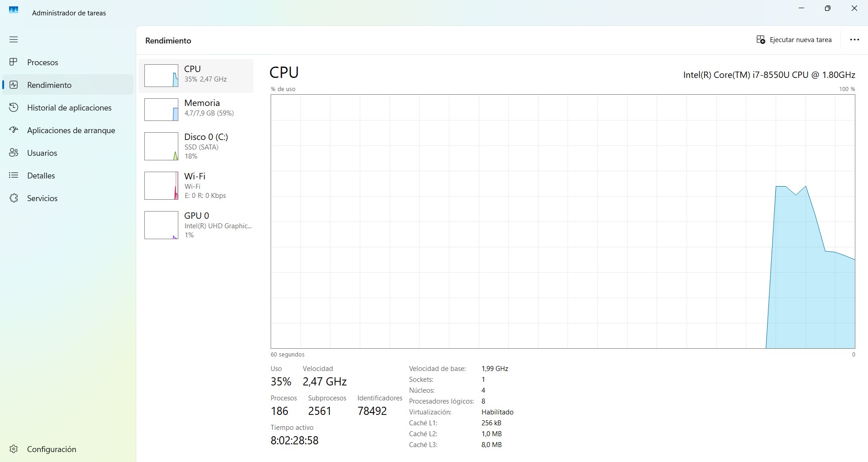Open the three-dot more options menu
Image resolution: width=868 pixels, height=462 pixels.
[x=854, y=40]
